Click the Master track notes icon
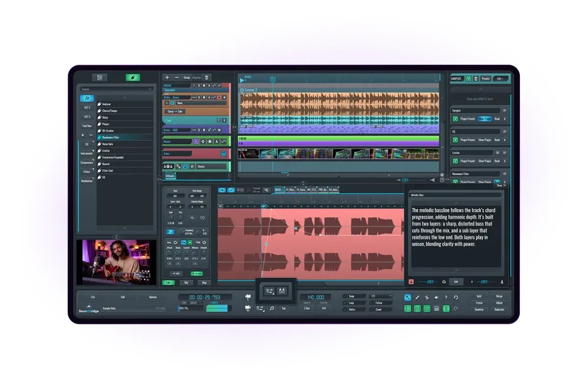 click(196, 142)
